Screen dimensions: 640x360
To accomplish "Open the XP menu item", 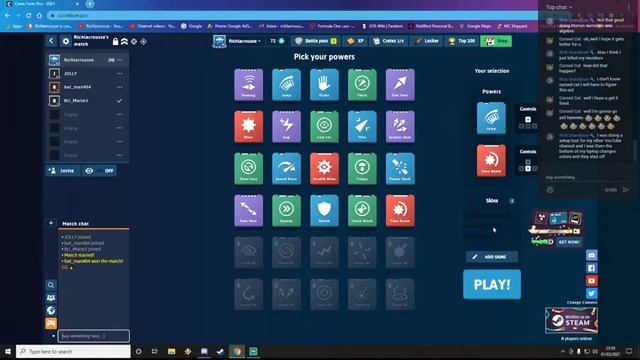I will click(x=356, y=41).
